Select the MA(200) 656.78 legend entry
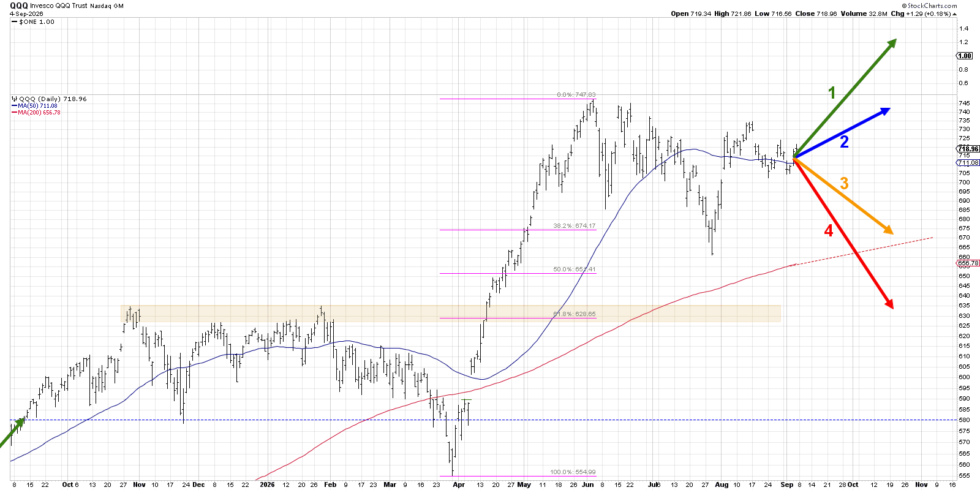This screenshot has height=490, width=980. click(36, 113)
